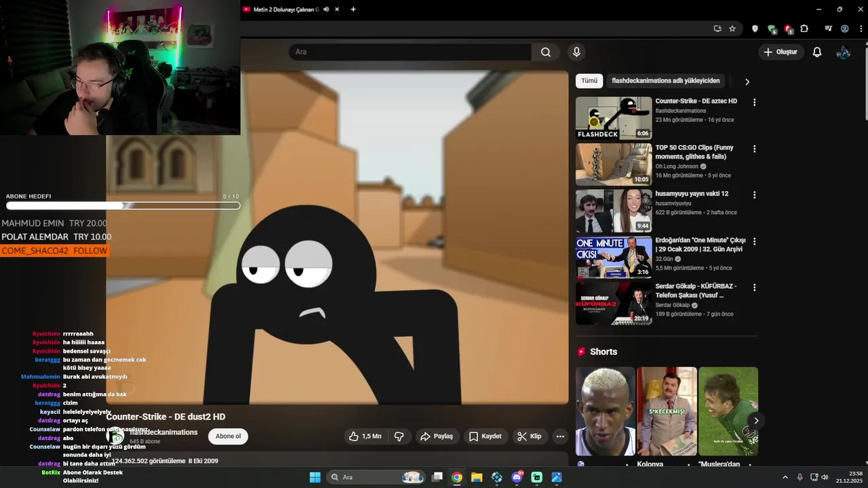
Task: Start voice search with microphone icon
Action: click(576, 52)
